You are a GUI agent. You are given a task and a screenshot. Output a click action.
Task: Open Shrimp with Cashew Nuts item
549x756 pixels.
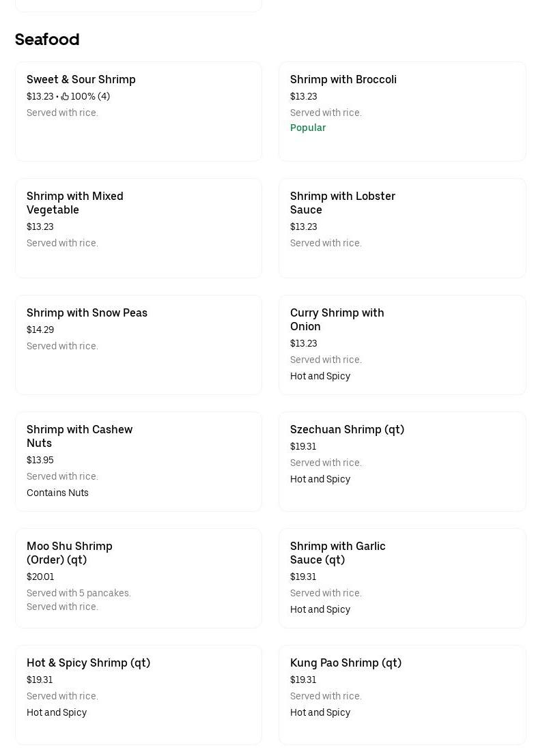coord(139,461)
